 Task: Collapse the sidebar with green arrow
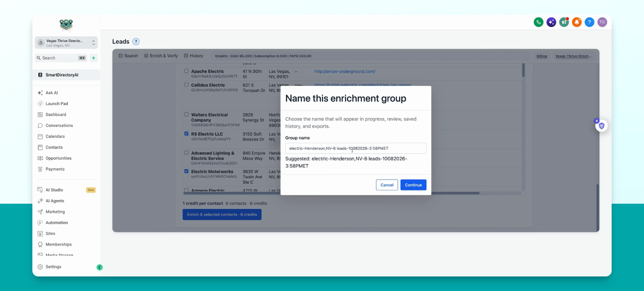click(100, 267)
